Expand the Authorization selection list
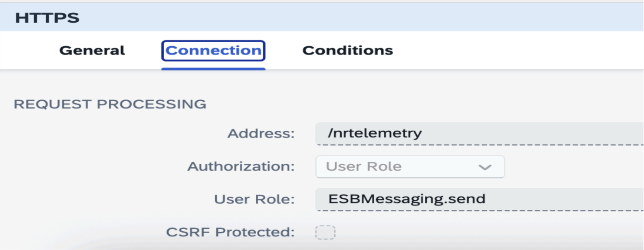Image resolution: width=644 pixels, height=250 pixels. click(x=409, y=167)
